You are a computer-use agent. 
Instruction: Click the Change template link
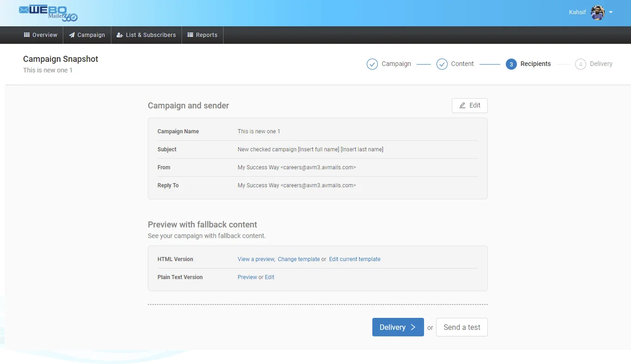298,259
